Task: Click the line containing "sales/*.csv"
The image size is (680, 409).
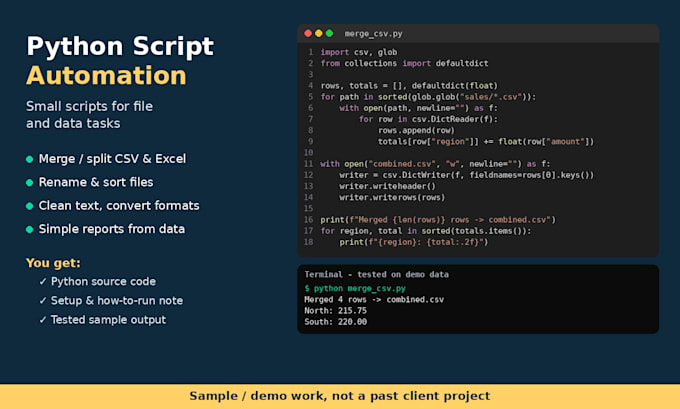Action: (428, 97)
